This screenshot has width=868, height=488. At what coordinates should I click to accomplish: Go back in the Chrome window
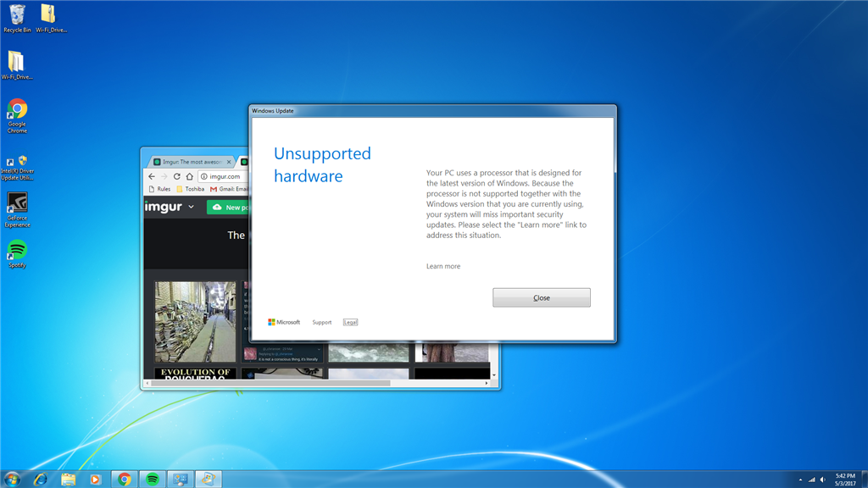click(x=152, y=176)
